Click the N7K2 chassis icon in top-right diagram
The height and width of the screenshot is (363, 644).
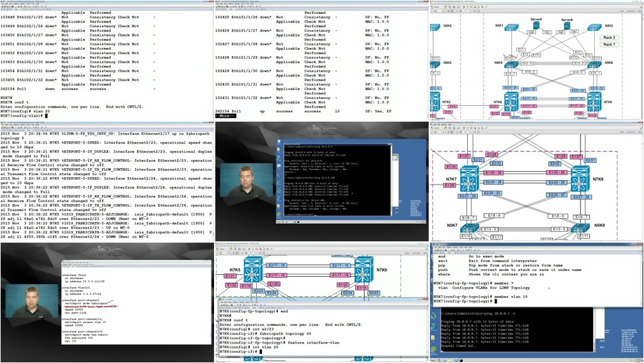(x=435, y=102)
